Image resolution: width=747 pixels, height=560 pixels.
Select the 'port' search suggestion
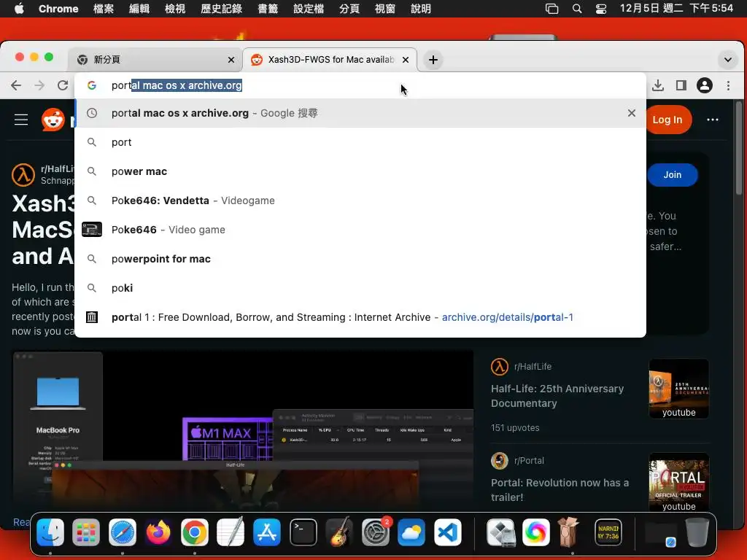pos(360,142)
